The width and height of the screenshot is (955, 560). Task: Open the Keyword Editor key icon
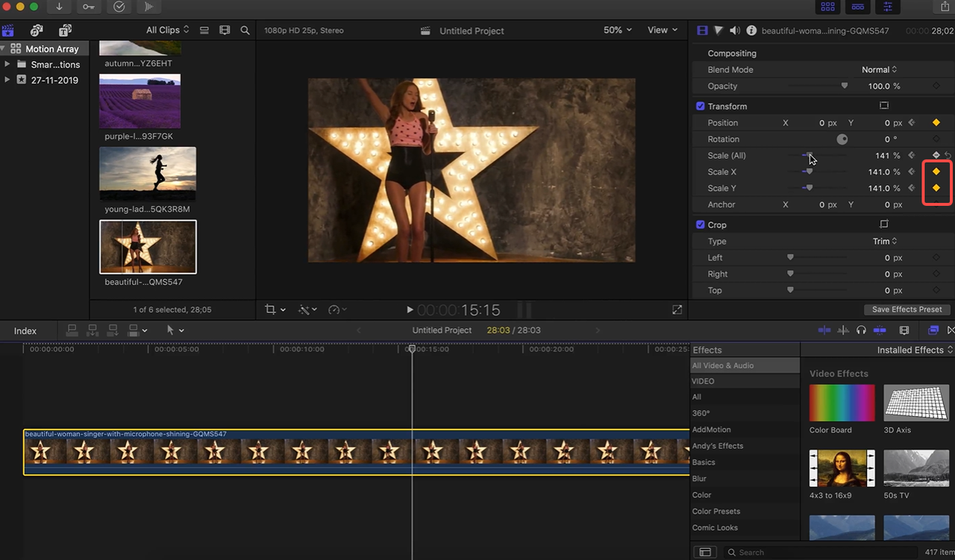[89, 7]
